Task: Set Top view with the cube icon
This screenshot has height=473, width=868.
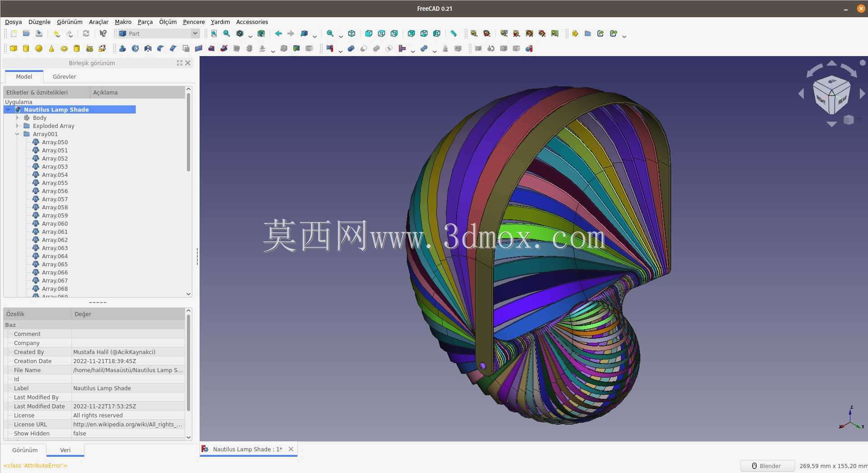Action: tap(382, 33)
